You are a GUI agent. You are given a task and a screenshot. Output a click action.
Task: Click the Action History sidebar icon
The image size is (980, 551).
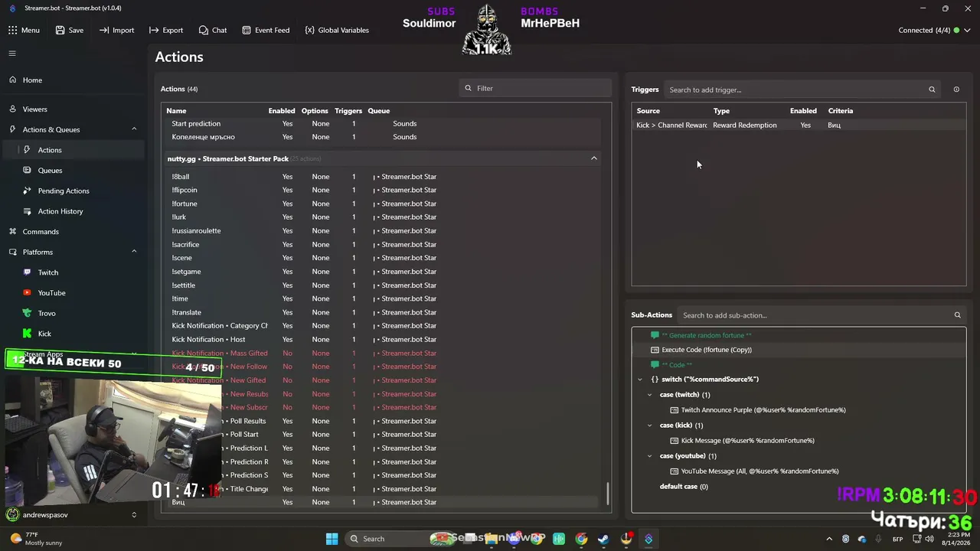pos(28,211)
